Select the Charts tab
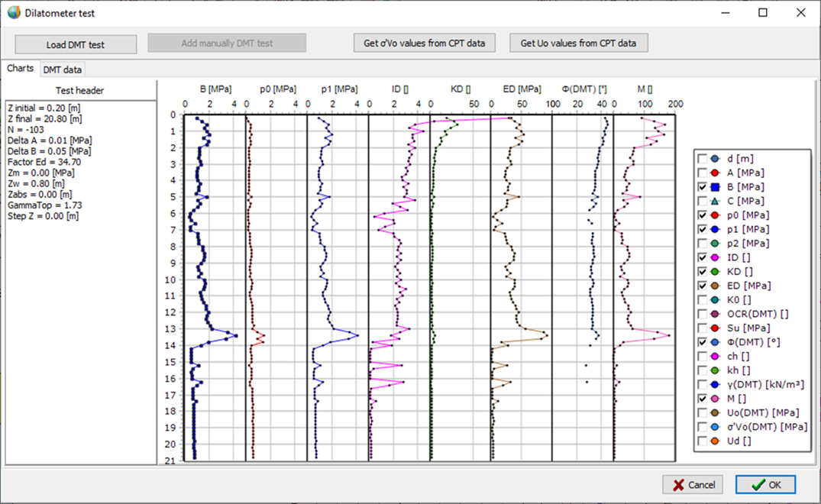 pyautogui.click(x=21, y=69)
